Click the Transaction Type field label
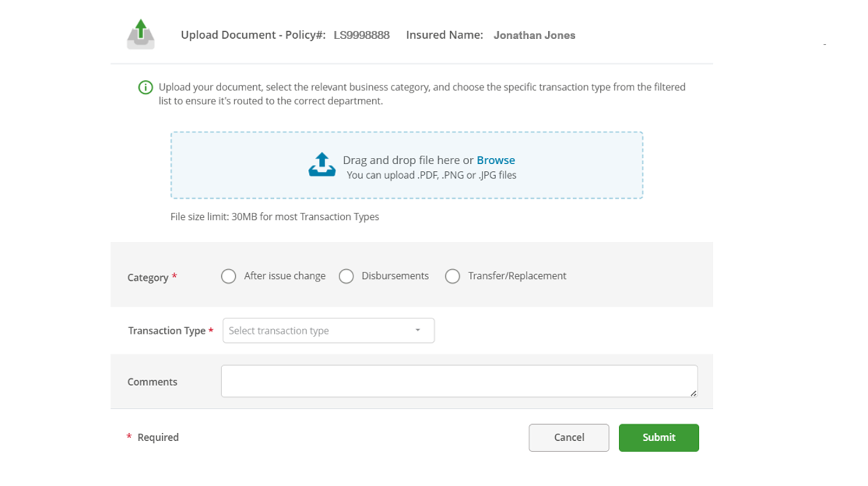Screen dimensions: 868x486 pyautogui.click(x=166, y=331)
